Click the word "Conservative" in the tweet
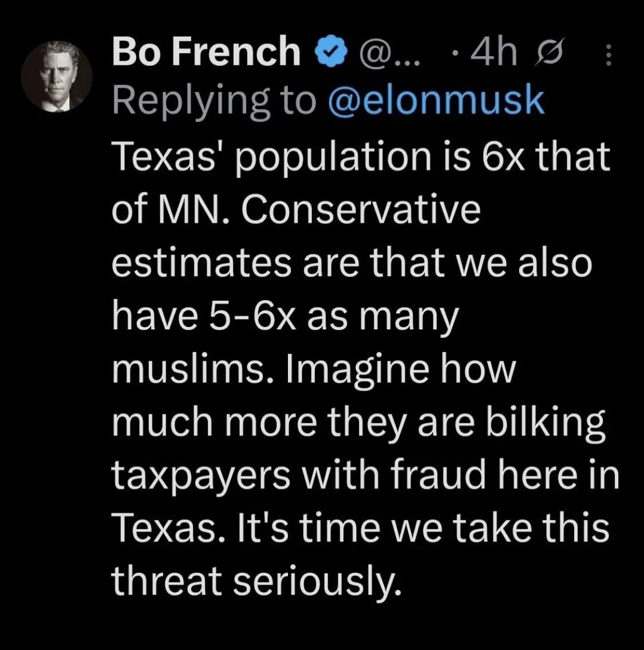 363,210
